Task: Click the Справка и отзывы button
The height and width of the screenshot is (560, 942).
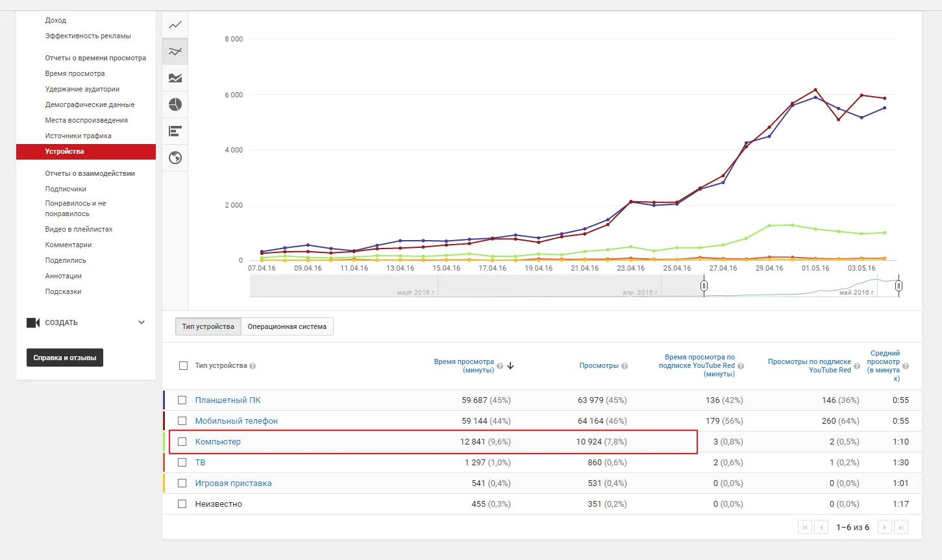Action: point(65,358)
